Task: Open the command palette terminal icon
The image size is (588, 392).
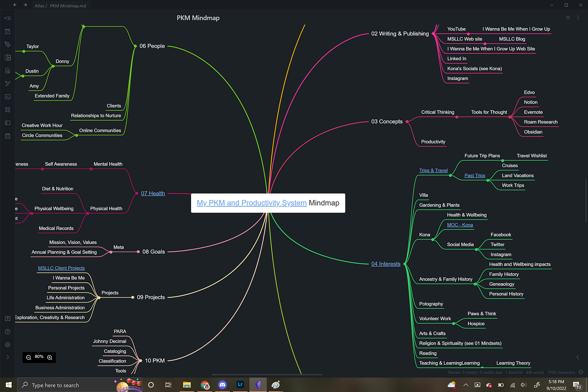Action: point(8,97)
